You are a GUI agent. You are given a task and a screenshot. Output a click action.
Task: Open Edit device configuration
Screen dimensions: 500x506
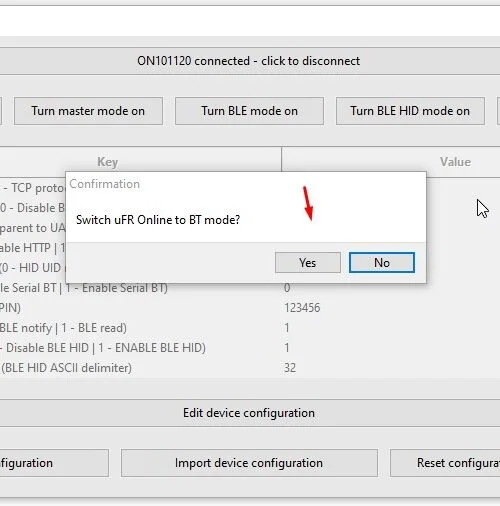click(249, 413)
